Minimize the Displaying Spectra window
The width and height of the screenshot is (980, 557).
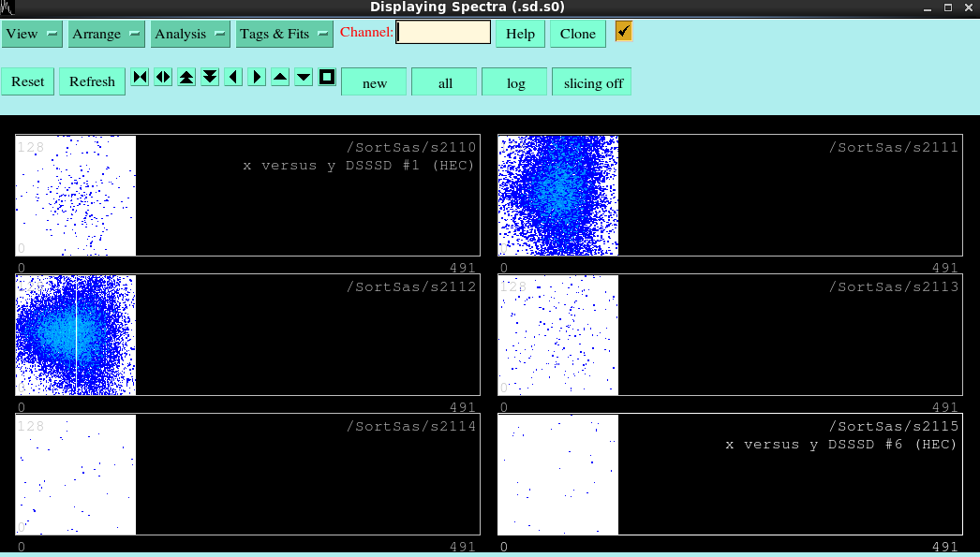928,7
